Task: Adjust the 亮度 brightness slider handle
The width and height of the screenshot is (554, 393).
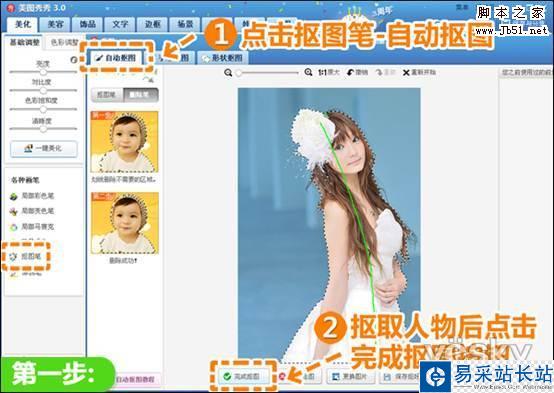Action: pos(43,72)
